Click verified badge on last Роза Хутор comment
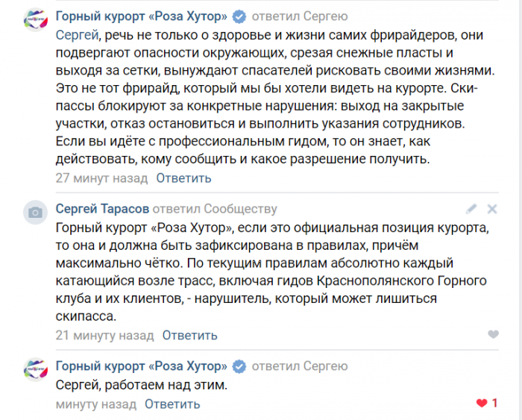 (x=239, y=366)
